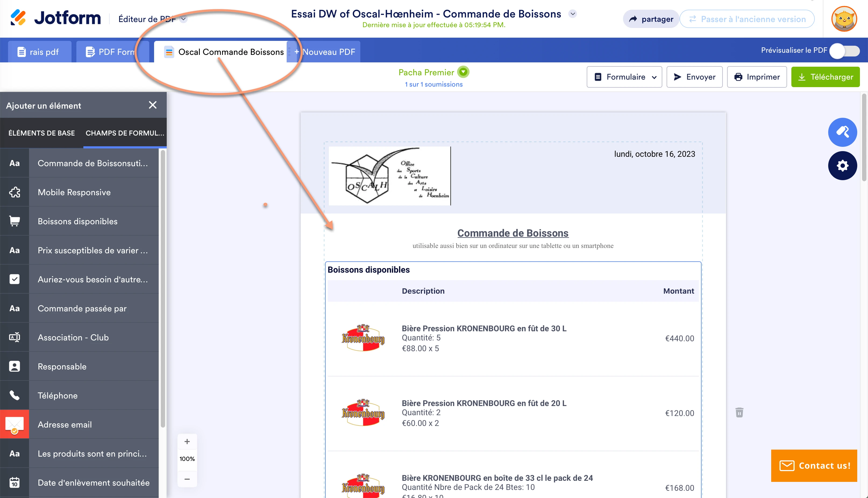Viewport: 868px width, 498px height.
Task: Select the phone icon for Téléphone field
Action: click(x=14, y=395)
